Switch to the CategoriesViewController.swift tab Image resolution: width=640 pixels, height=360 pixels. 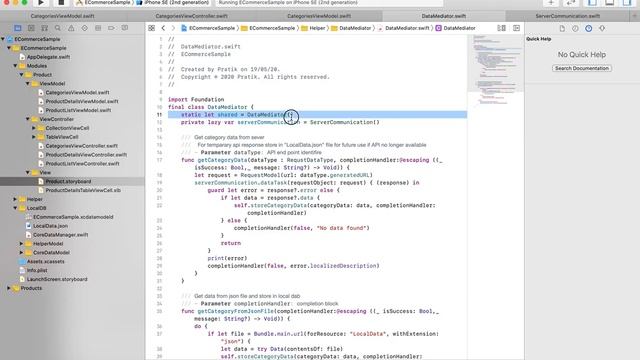[x=191, y=16]
